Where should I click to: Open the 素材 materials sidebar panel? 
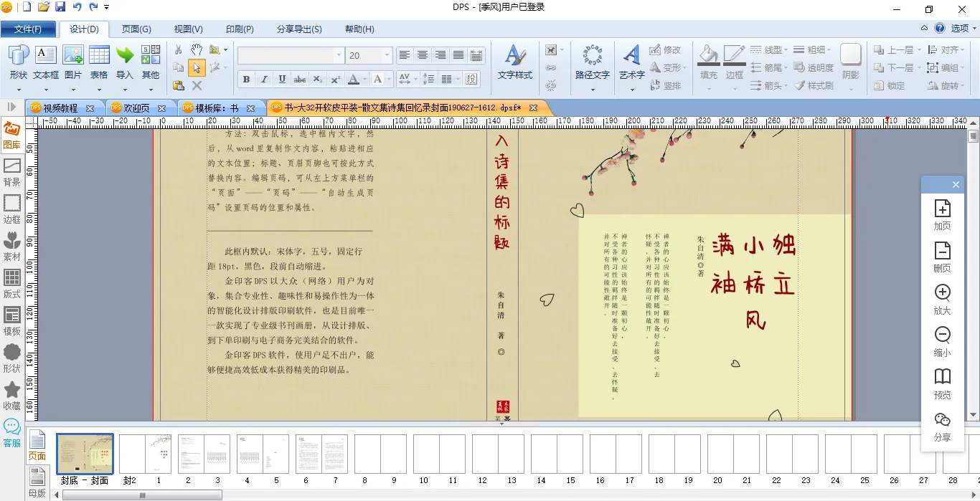coord(11,247)
